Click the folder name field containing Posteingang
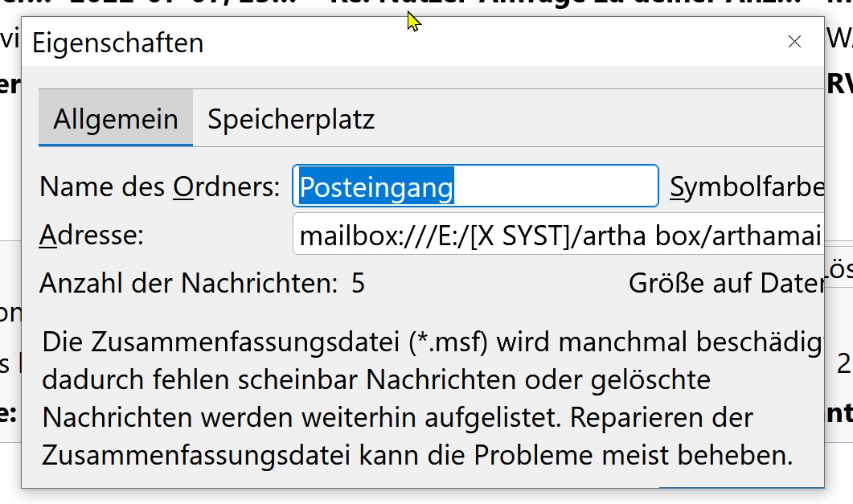This screenshot has width=853, height=504. coord(476,186)
